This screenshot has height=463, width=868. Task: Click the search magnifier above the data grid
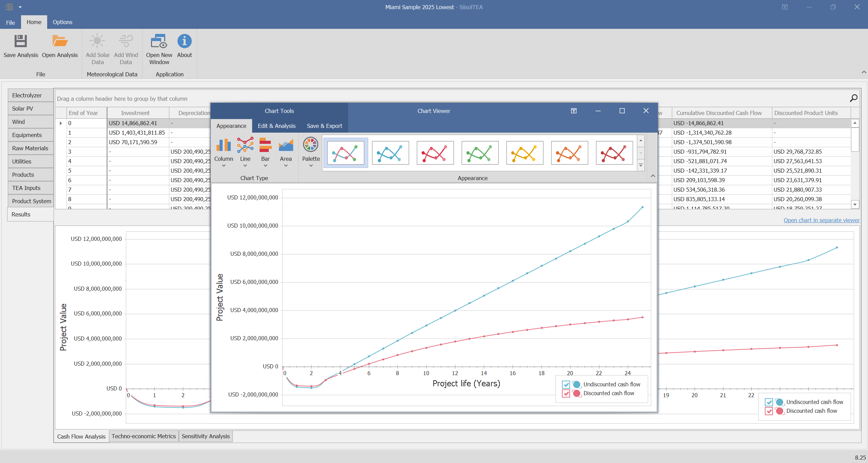pyautogui.click(x=853, y=98)
